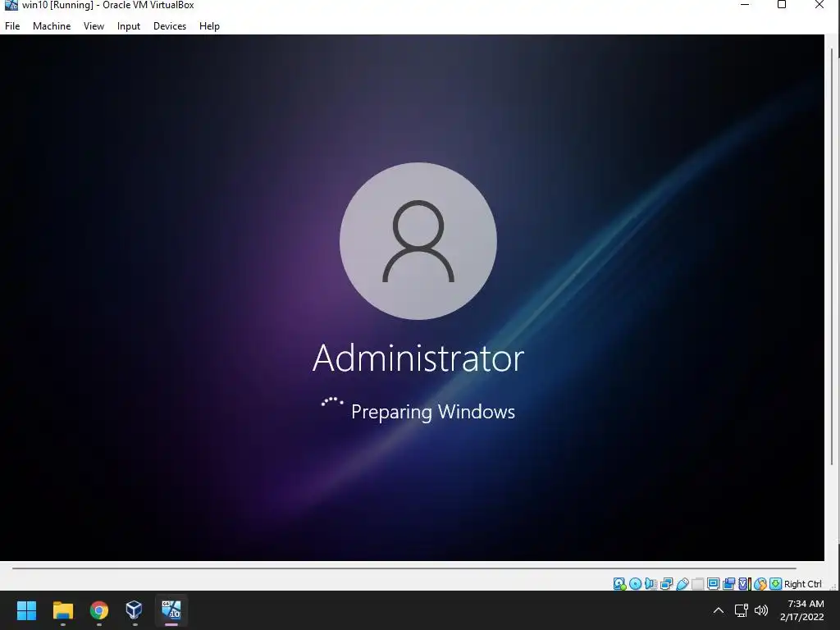Click the VirtualBox window vertical scrollbar
Image resolution: width=840 pixels, height=630 pixels.
tap(832, 257)
